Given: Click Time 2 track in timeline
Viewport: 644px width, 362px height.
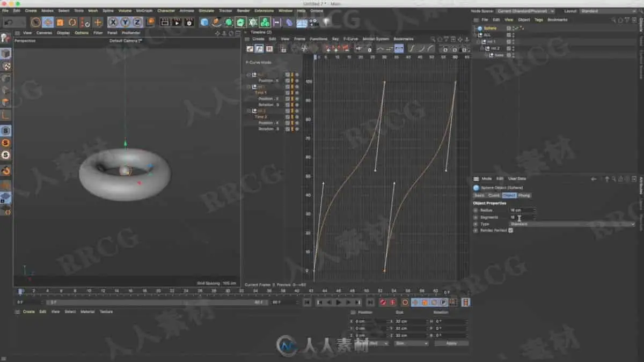Looking at the screenshot, I should (x=260, y=117).
